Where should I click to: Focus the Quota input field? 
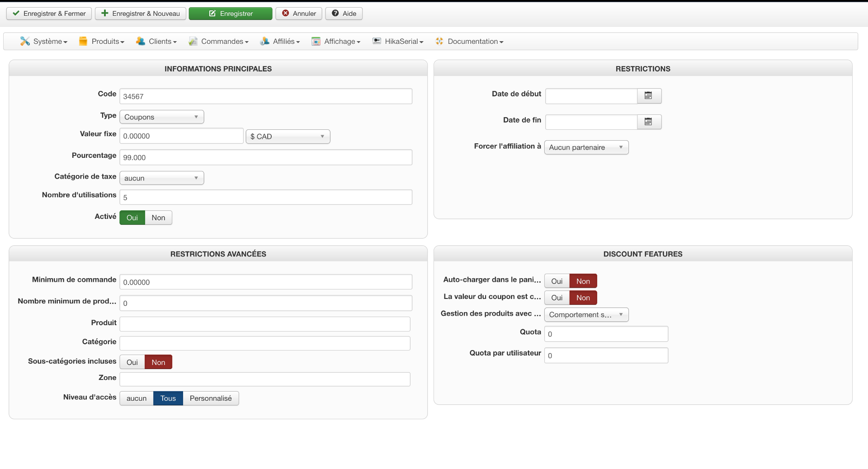606,334
